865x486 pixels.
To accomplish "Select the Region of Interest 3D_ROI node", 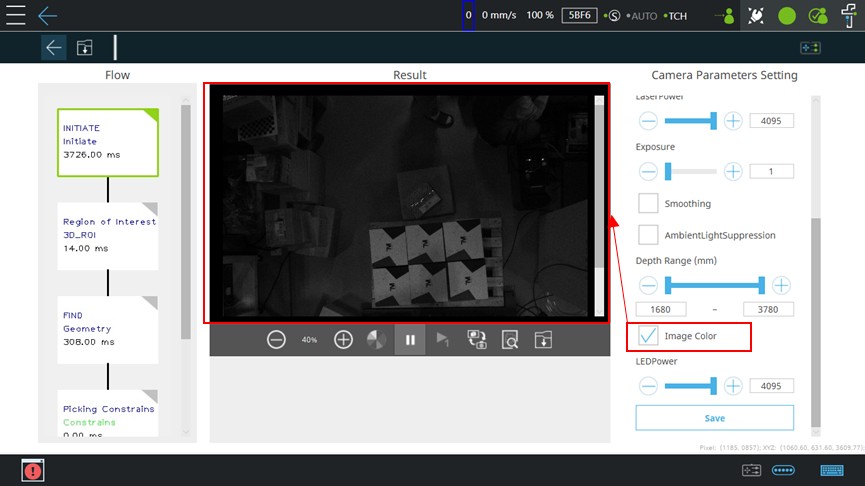I will coord(108,236).
